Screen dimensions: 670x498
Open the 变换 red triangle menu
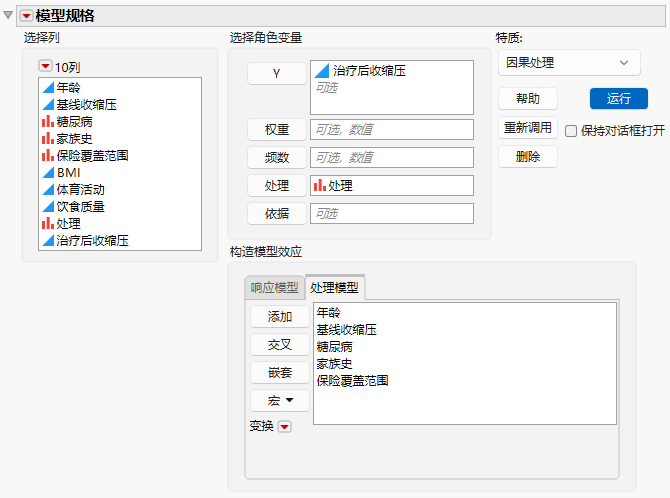point(285,427)
